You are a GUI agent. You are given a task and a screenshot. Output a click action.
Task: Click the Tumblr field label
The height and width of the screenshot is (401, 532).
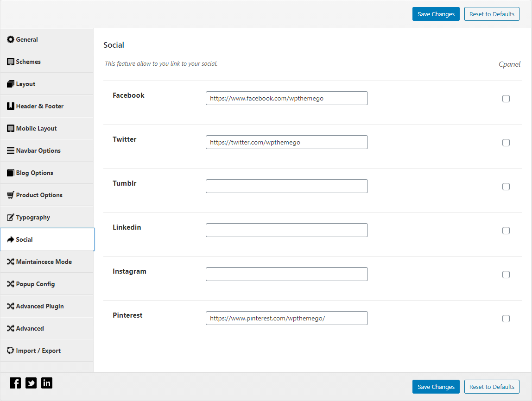click(x=124, y=183)
